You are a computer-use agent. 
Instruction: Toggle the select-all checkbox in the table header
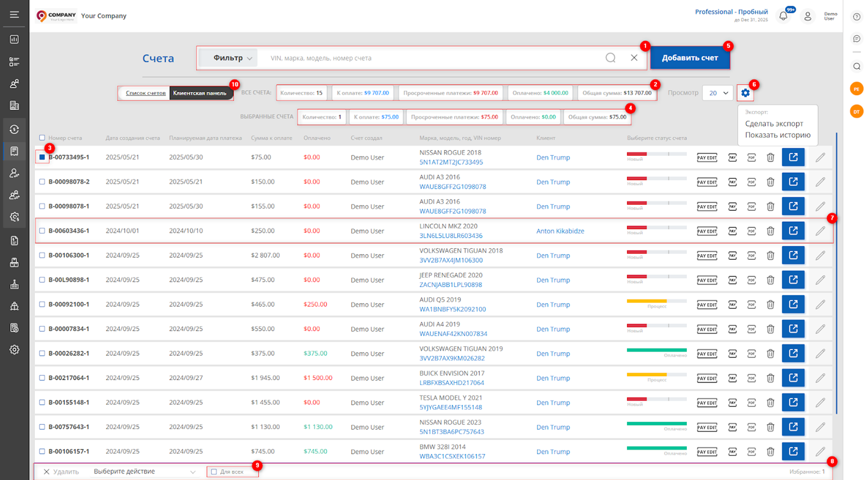42,138
